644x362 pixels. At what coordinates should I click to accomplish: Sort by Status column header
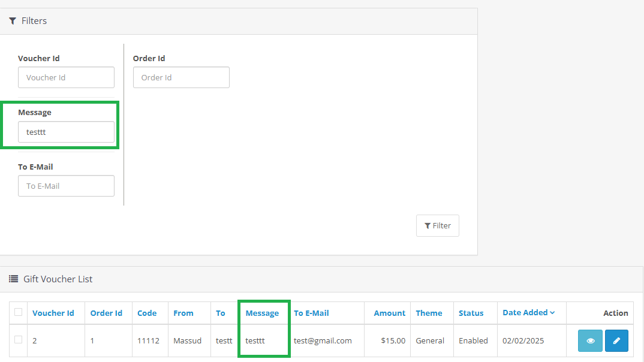coord(471,313)
